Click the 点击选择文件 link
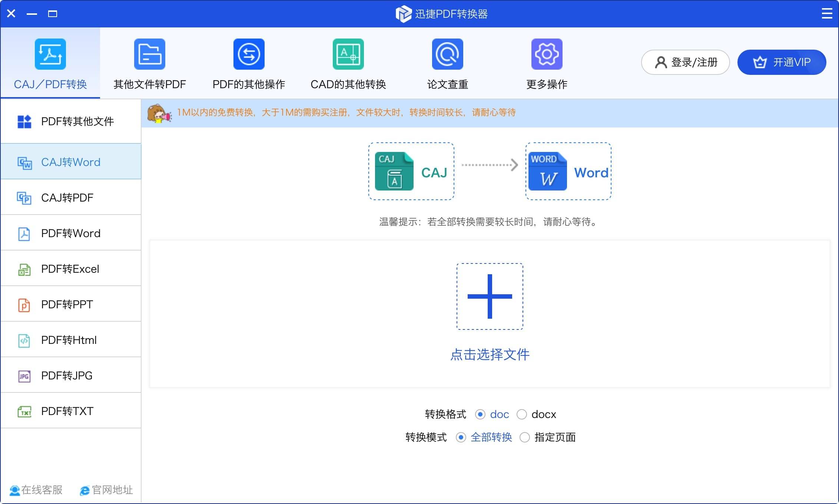Viewport: 839px width, 504px height. click(490, 355)
